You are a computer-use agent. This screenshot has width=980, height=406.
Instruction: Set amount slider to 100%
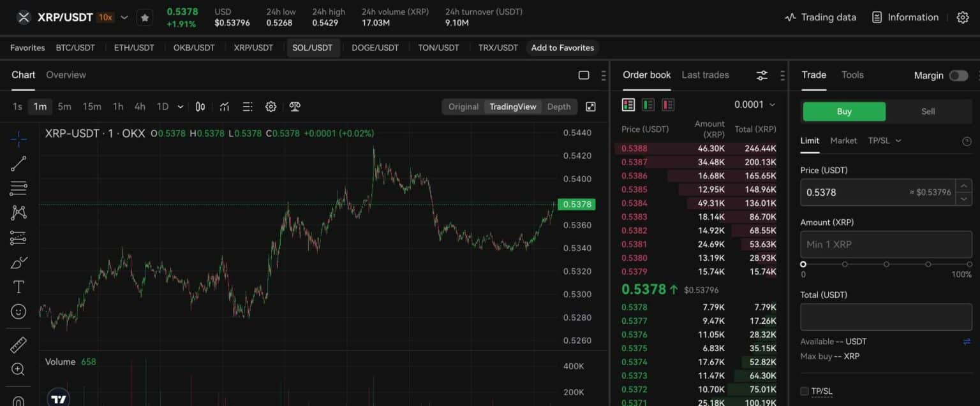[969, 264]
